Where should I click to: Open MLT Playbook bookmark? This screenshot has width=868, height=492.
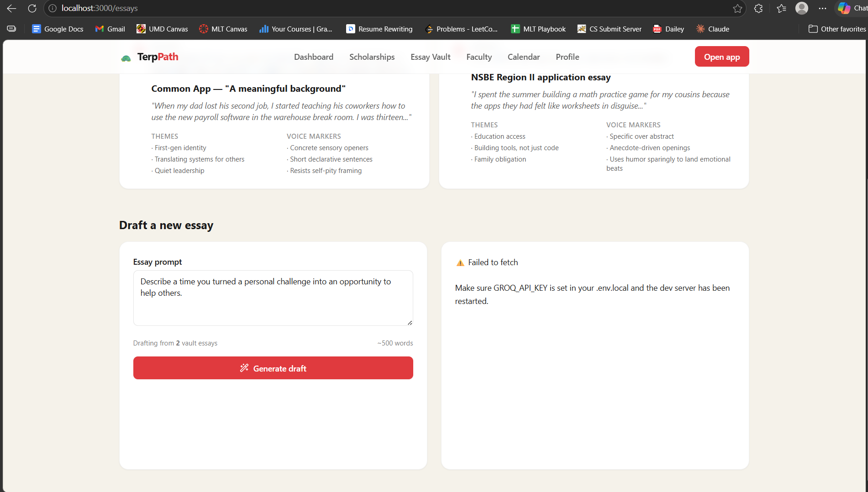point(538,29)
